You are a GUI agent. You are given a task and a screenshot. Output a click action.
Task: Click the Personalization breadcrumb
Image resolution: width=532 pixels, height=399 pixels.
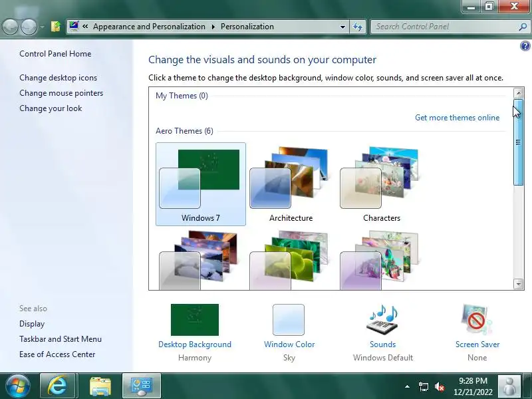247,27
